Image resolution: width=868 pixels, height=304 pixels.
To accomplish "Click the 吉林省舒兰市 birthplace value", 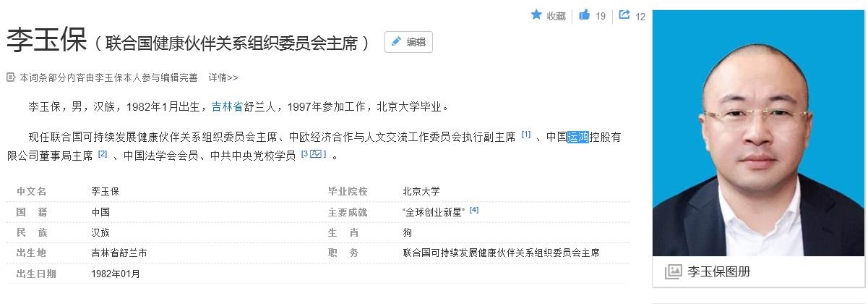I will (x=119, y=253).
